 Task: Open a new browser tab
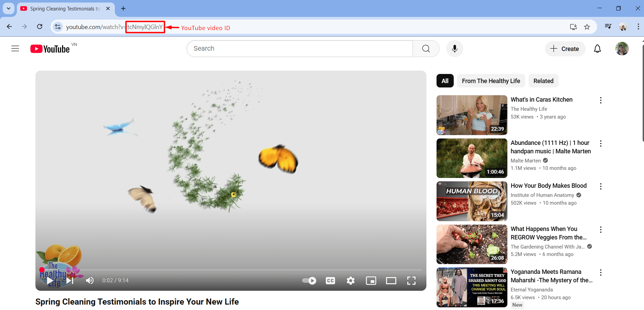point(123,8)
